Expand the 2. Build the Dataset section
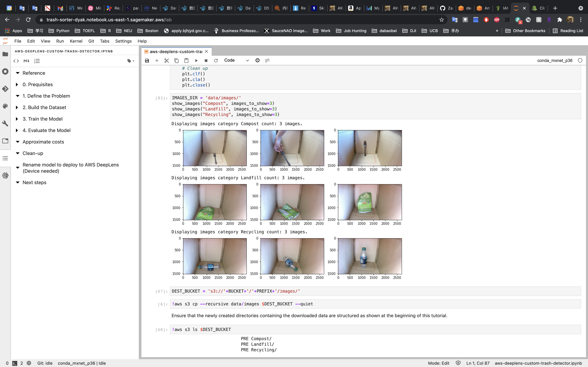The height and width of the screenshot is (367, 588). 17,107
